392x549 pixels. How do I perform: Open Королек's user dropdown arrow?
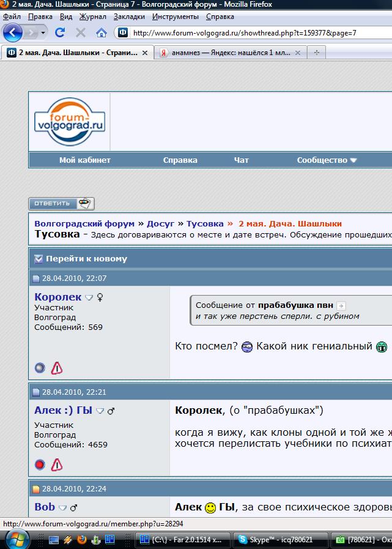tap(89, 297)
